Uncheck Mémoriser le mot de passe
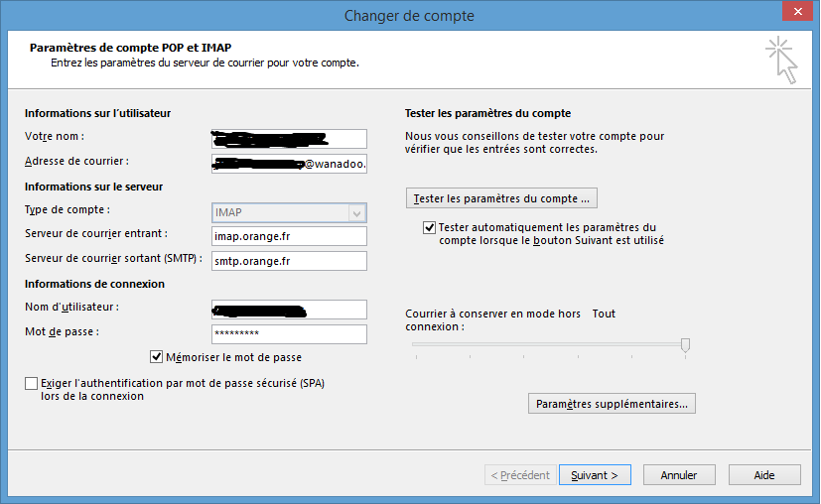 (157, 357)
